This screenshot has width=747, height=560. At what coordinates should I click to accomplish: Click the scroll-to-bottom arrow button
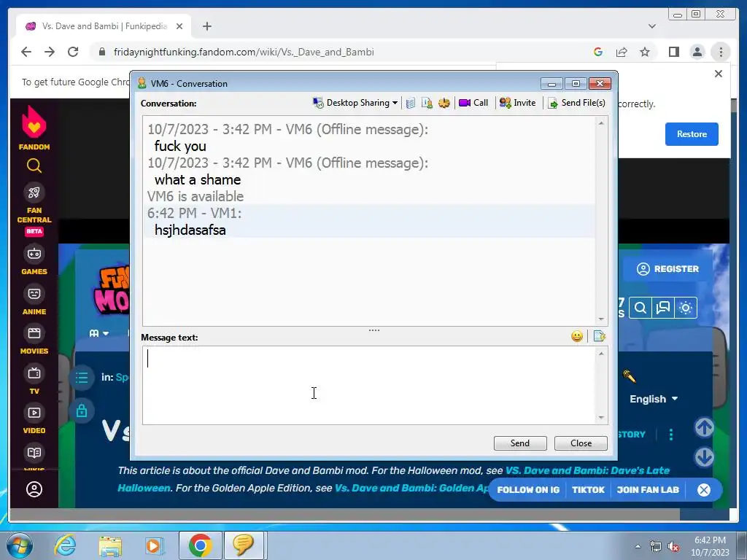point(704,457)
